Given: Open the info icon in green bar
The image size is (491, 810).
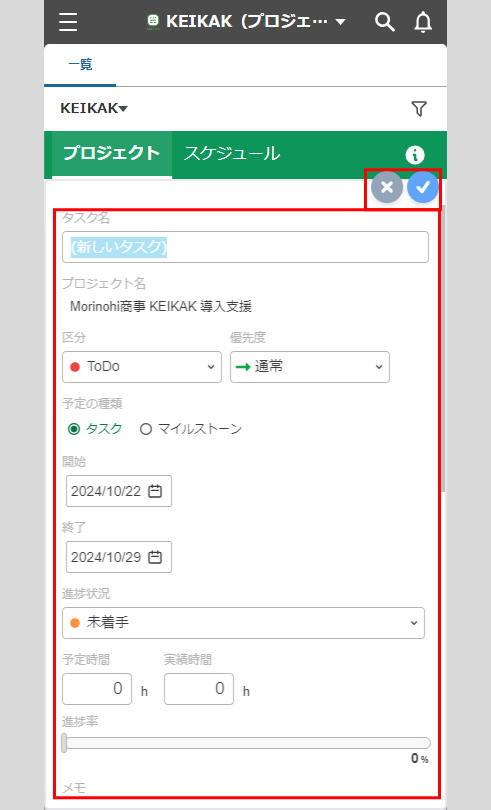Looking at the screenshot, I should click(x=415, y=154).
